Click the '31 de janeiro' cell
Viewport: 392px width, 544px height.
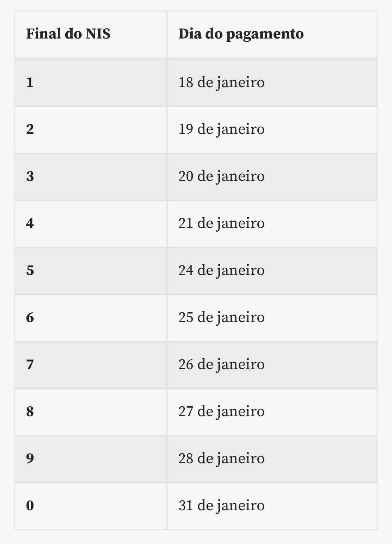coord(272,506)
